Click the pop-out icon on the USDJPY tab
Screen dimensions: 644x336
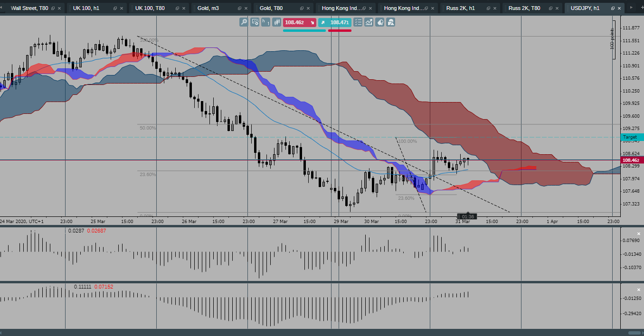point(613,8)
